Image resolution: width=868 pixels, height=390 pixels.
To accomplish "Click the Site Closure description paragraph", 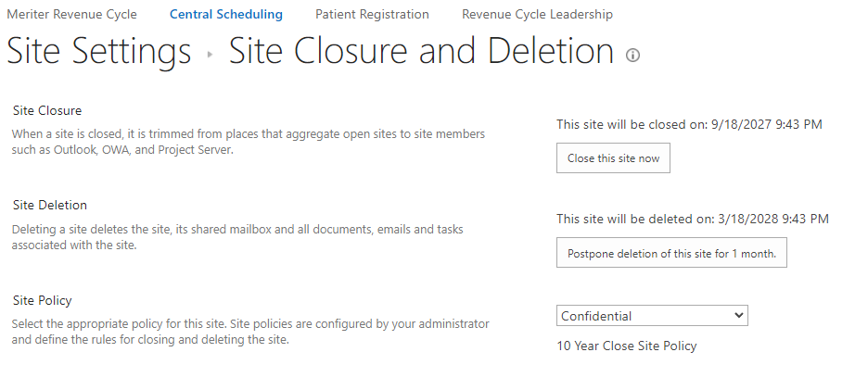I will [x=249, y=142].
